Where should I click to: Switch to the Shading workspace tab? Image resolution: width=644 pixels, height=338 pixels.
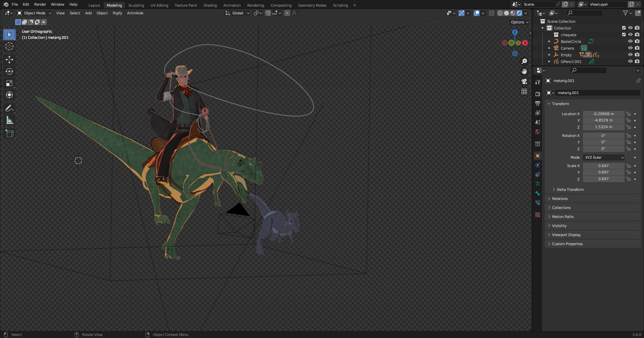[210, 5]
